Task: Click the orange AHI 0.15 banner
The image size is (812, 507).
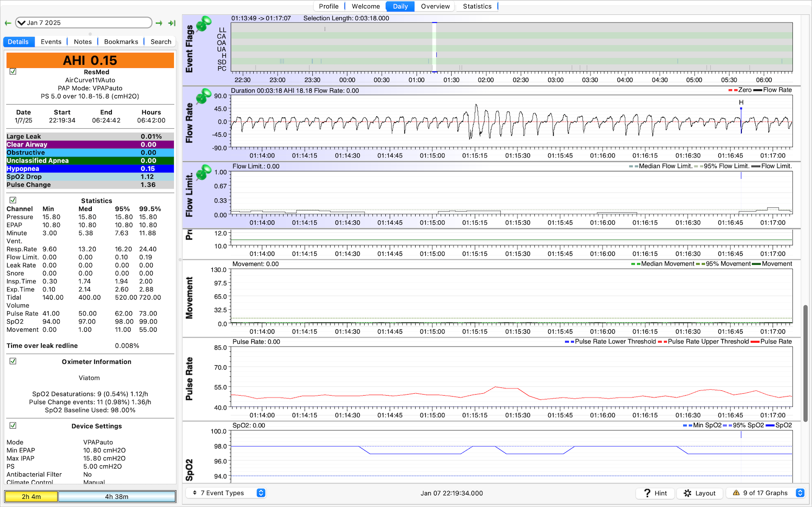Action: (90, 60)
